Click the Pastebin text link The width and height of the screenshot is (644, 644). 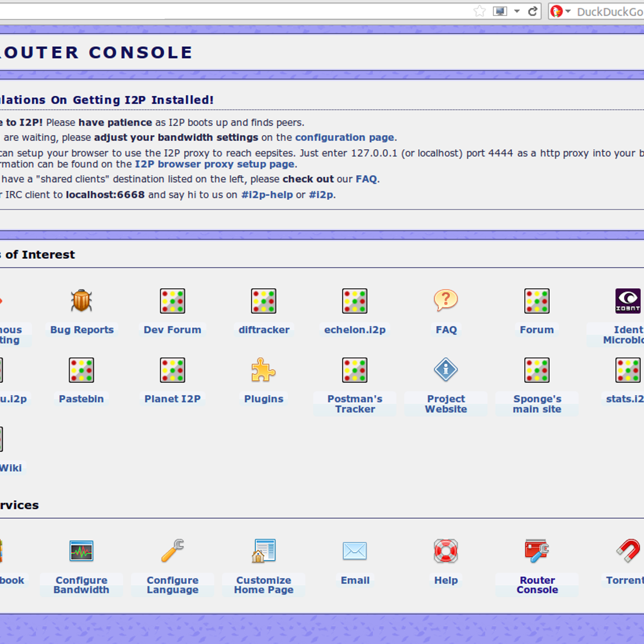pos(81,399)
